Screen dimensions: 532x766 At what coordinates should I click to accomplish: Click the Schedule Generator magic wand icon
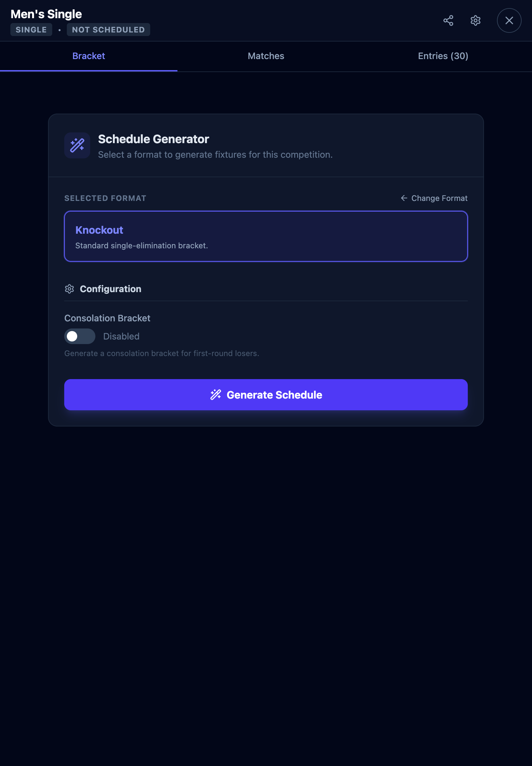(77, 145)
